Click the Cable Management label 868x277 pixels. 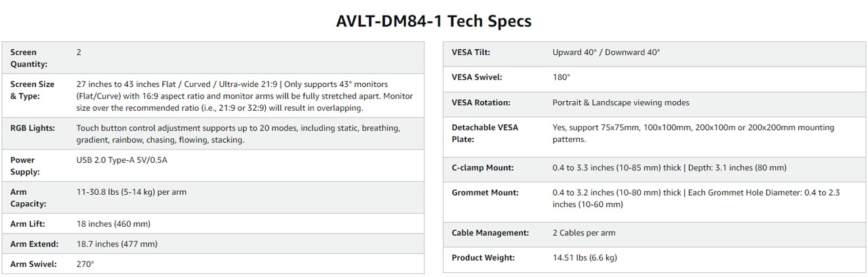coord(490,233)
